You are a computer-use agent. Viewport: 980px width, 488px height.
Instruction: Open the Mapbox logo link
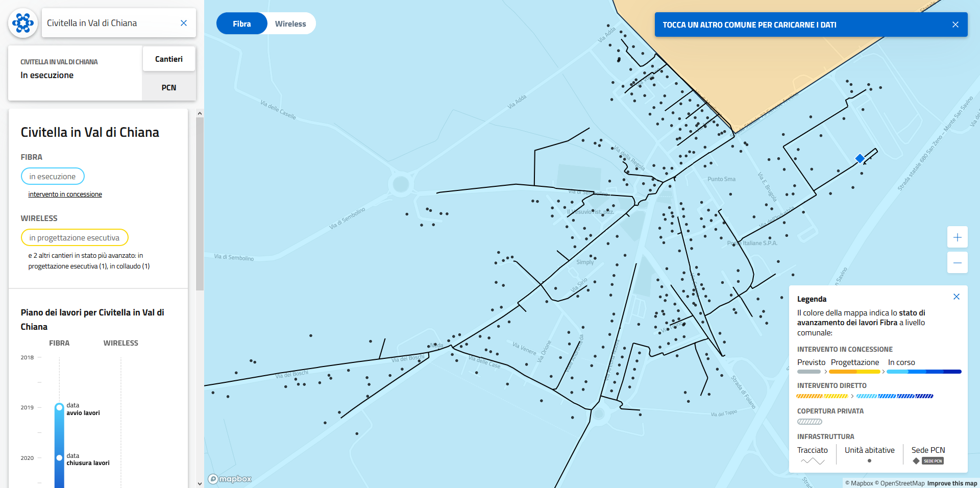pos(230,479)
